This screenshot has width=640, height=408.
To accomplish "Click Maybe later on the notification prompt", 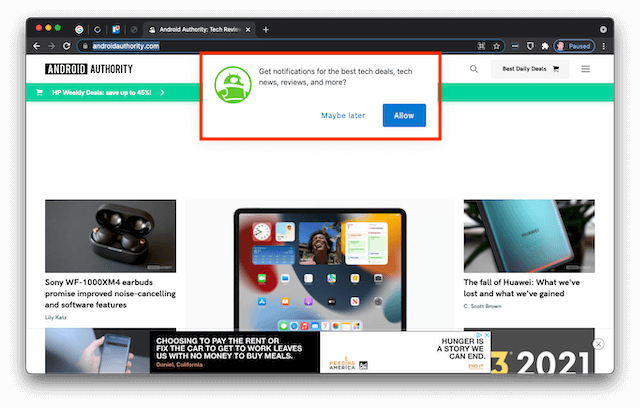I will coord(343,115).
